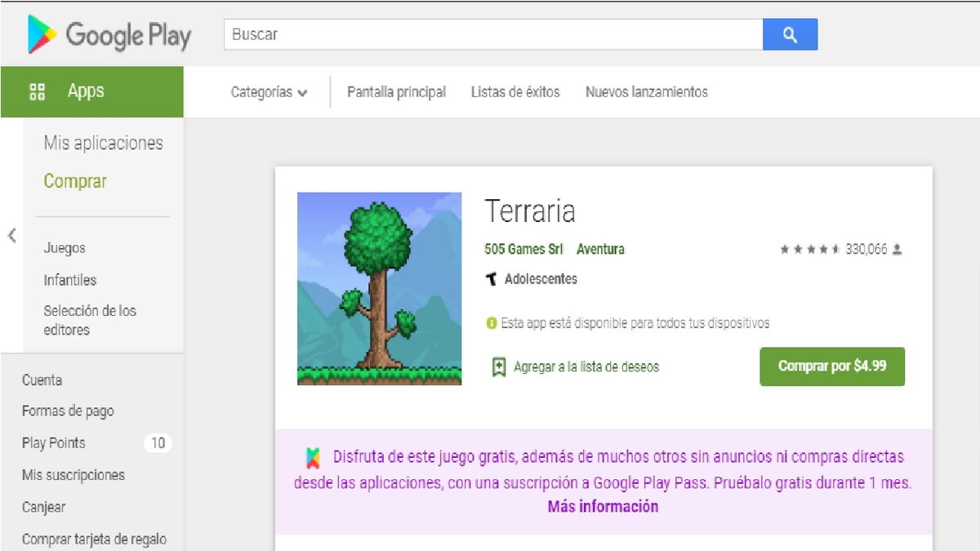Open Nuevos lanzamientos
Image resolution: width=980 pixels, height=551 pixels.
point(646,92)
